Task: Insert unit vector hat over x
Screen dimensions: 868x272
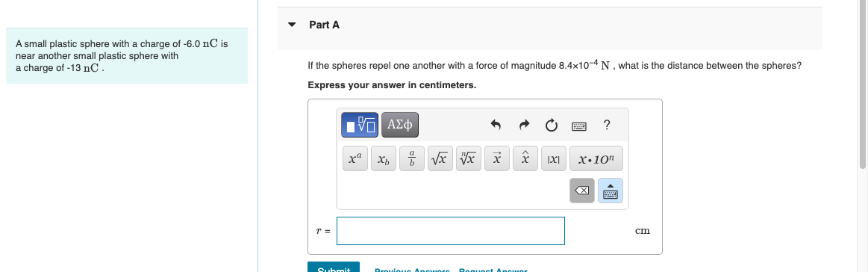Action: coord(525,159)
